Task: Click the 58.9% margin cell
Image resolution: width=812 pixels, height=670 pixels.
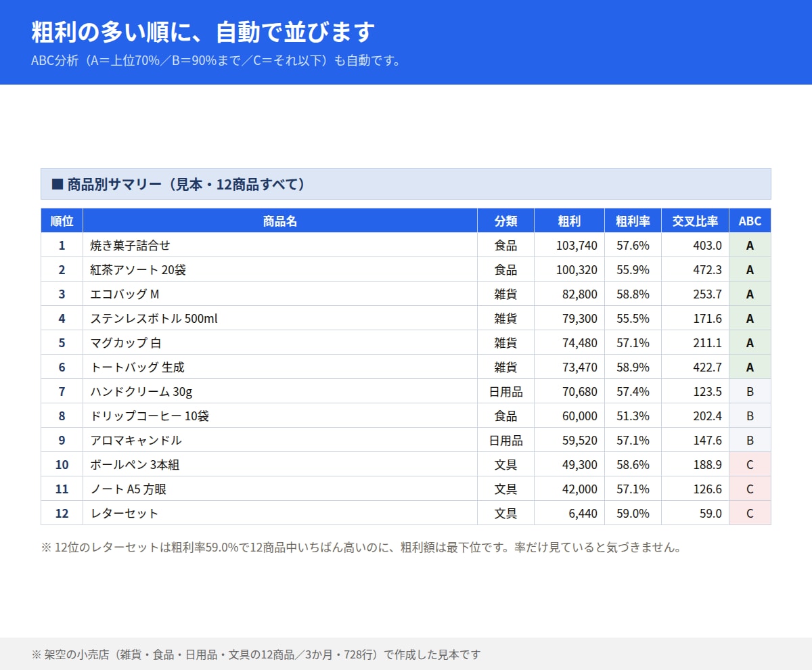Action: (633, 367)
